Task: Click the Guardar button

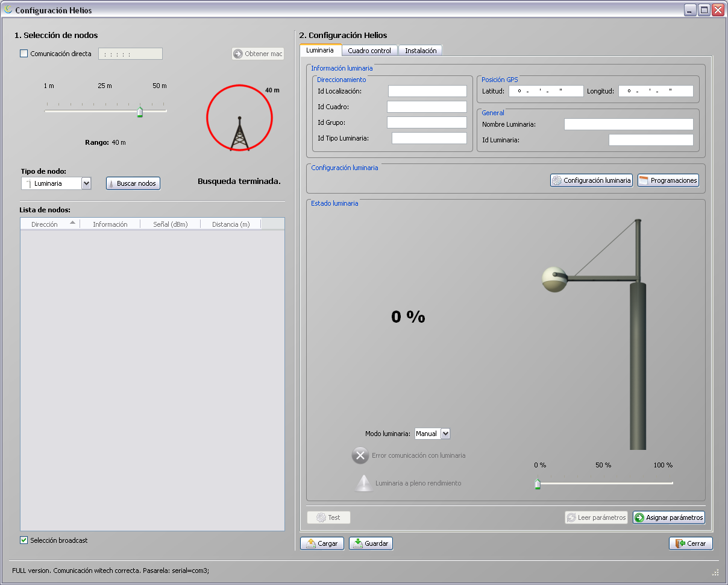Action: 371,543
